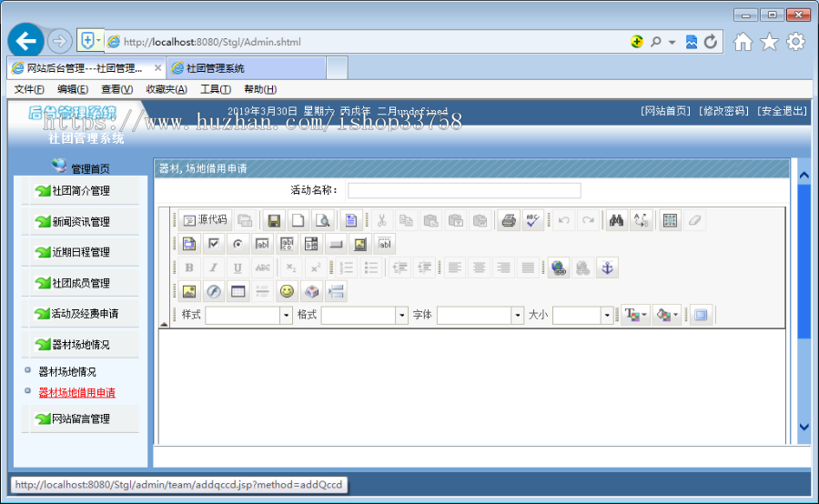Insert a form button icon
Image resolution: width=819 pixels, height=504 pixels.
click(x=336, y=244)
